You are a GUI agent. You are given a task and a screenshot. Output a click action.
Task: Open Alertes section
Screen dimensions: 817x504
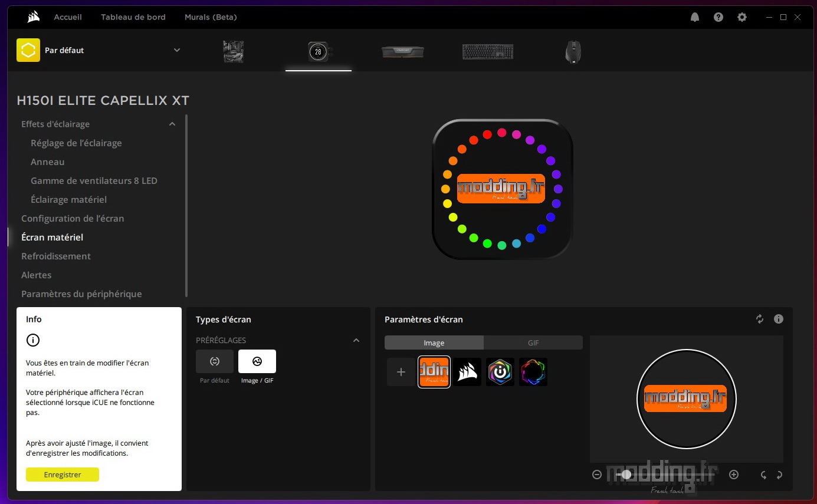36,275
